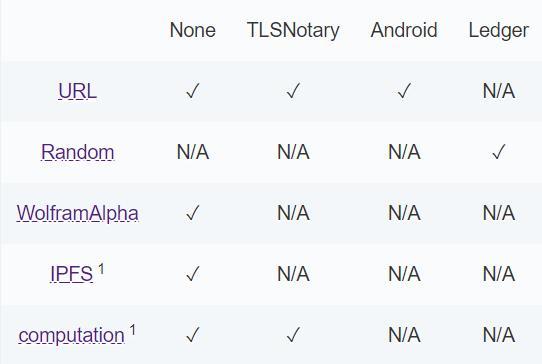Select the Android column header
542x364 pixels.
point(404,30)
